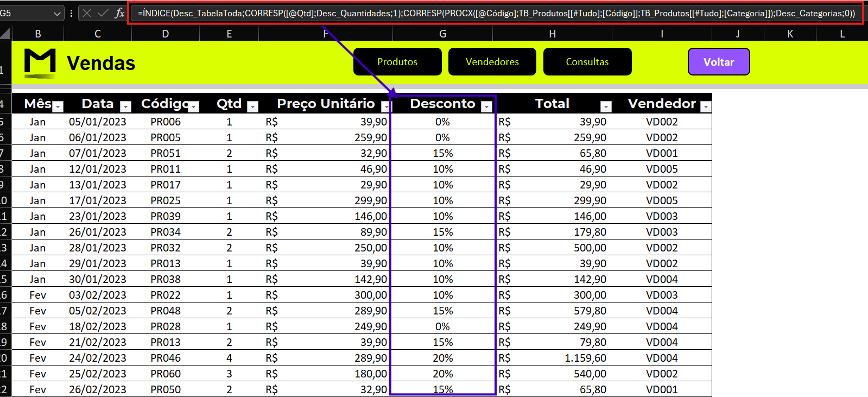Open the Name Box dropdown arrow
Screen dimensions: 868x397
[57, 14]
